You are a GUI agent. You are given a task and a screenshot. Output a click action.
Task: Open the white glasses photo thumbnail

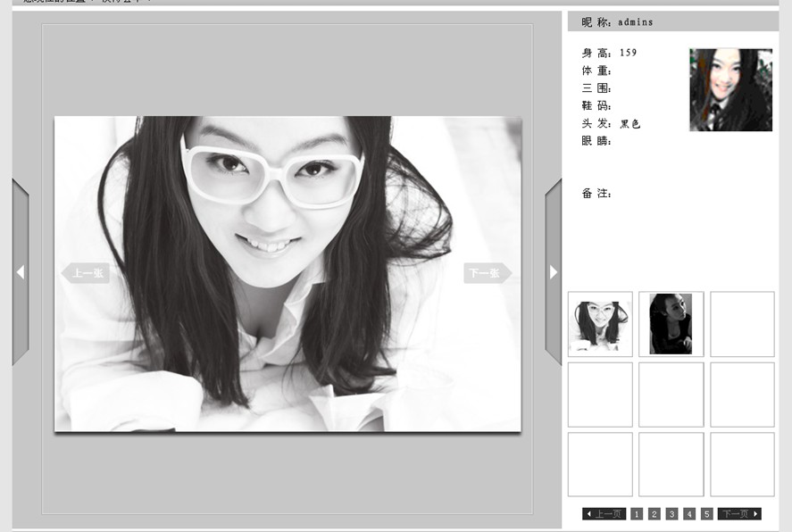tap(600, 324)
